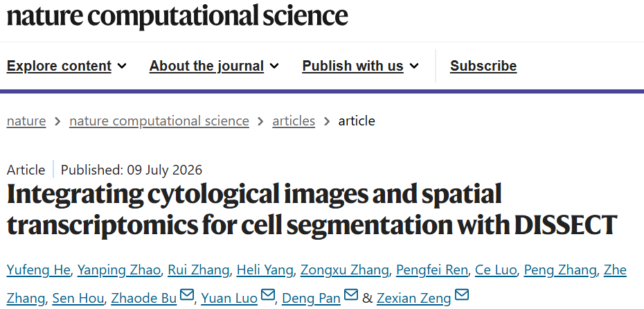
Task: Open author Heli Yang link
Action: [x=265, y=270]
